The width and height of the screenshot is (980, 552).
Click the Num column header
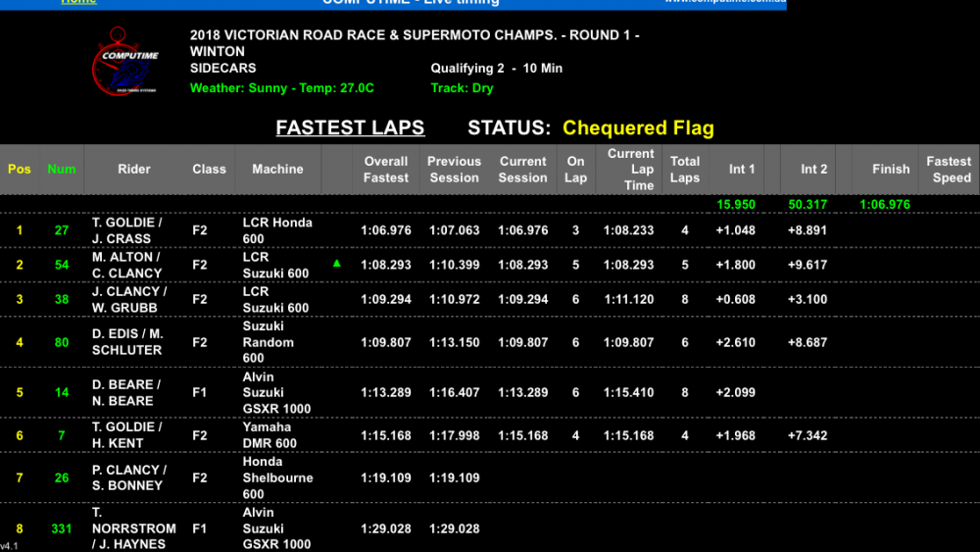click(61, 170)
